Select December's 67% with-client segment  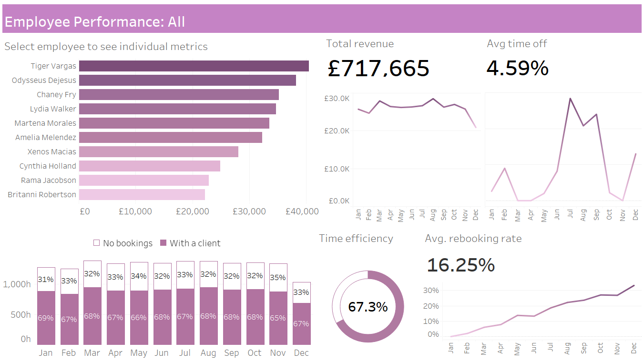point(302,324)
